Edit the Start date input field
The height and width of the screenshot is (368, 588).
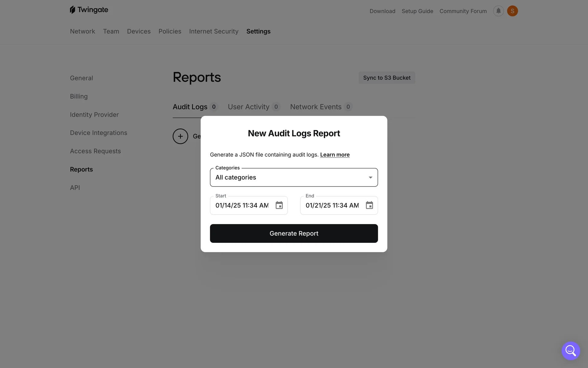pyautogui.click(x=242, y=205)
